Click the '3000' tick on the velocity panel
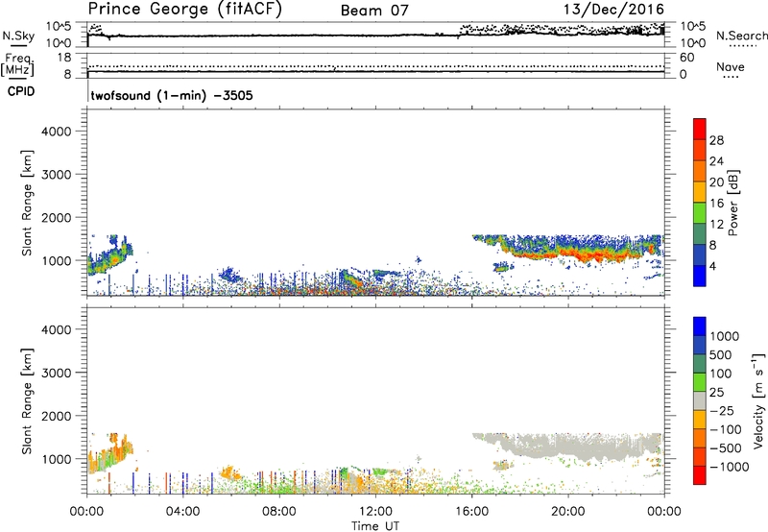Screen dimensions: 768x532 [57, 373]
